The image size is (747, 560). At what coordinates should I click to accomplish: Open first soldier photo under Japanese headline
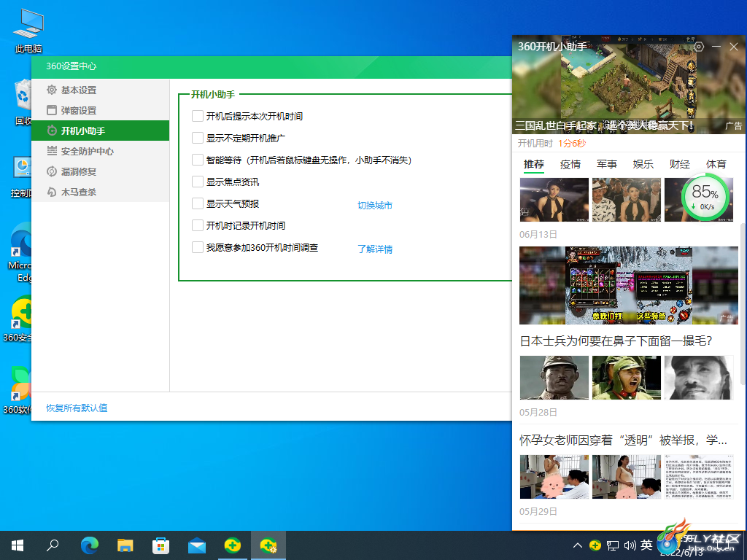(x=554, y=378)
